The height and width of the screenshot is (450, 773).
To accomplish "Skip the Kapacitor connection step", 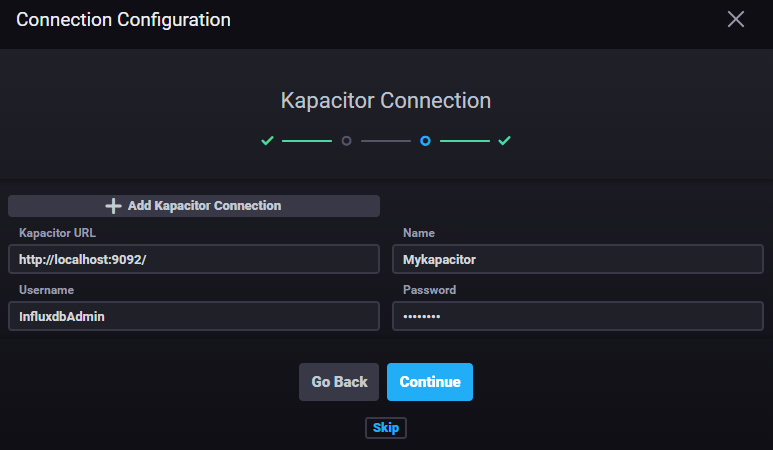I will click(386, 428).
